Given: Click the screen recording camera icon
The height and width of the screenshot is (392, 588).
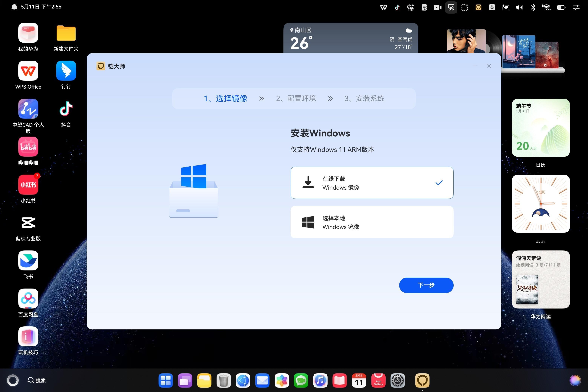Looking at the screenshot, I should click(x=437, y=8).
